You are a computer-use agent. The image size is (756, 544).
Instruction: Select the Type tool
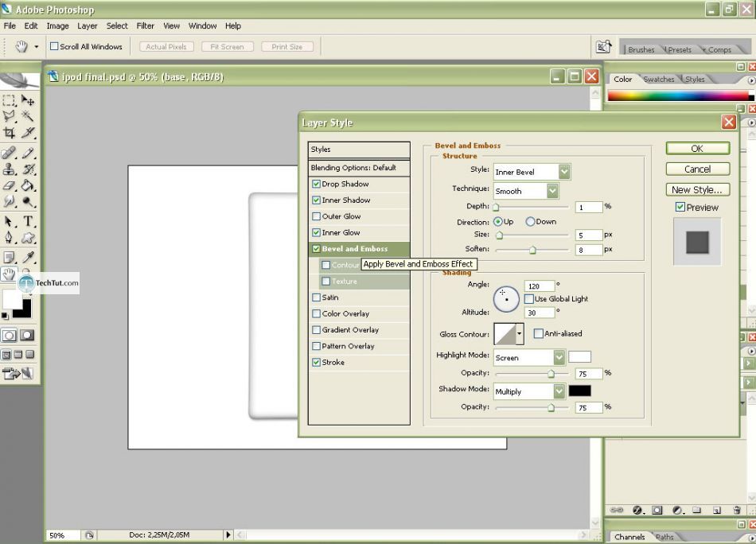coord(28,221)
